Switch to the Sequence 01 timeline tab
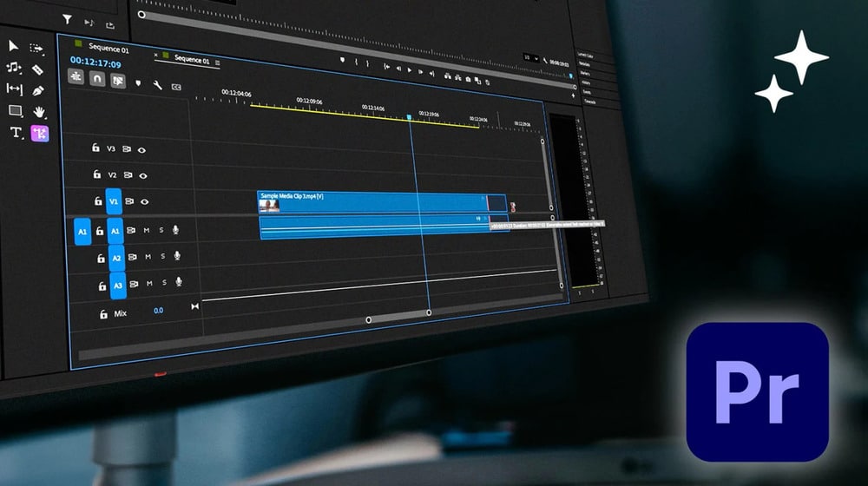This screenshot has height=486, width=868. [x=191, y=60]
